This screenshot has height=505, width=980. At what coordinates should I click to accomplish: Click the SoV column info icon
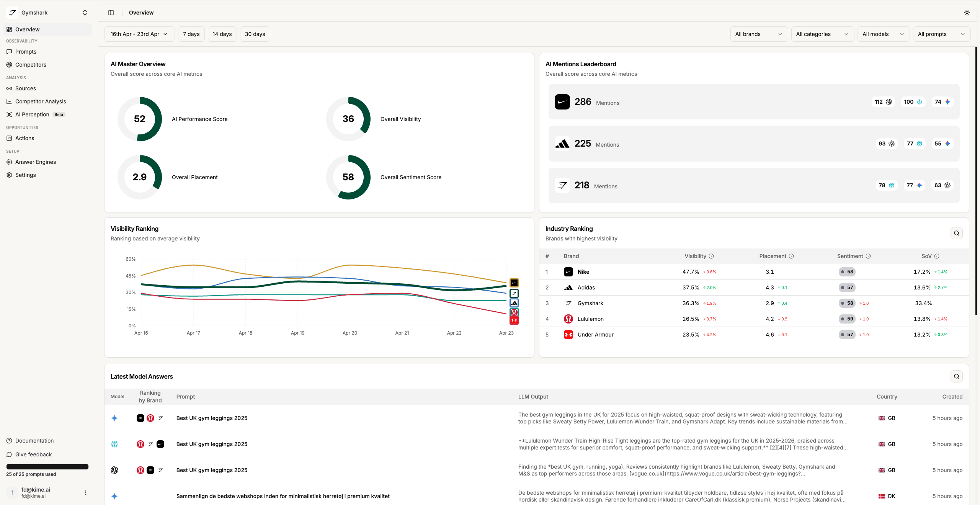(937, 256)
